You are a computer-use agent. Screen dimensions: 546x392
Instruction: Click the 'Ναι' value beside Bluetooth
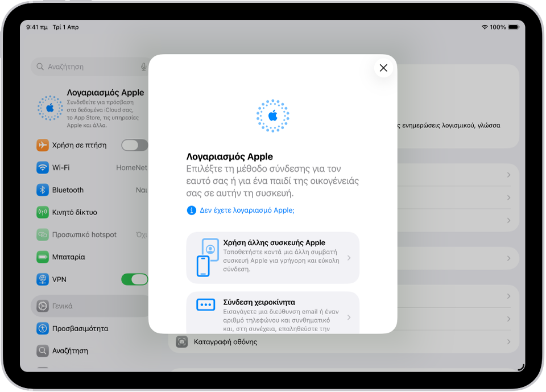(142, 190)
